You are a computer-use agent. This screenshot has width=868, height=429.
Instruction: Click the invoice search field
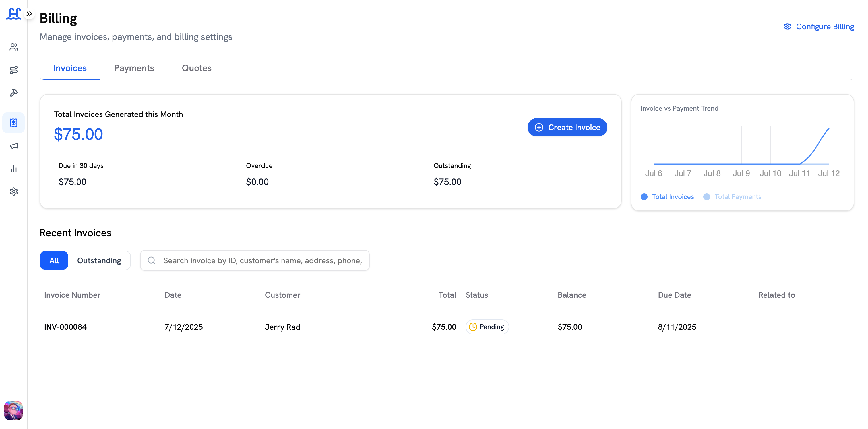click(x=255, y=260)
